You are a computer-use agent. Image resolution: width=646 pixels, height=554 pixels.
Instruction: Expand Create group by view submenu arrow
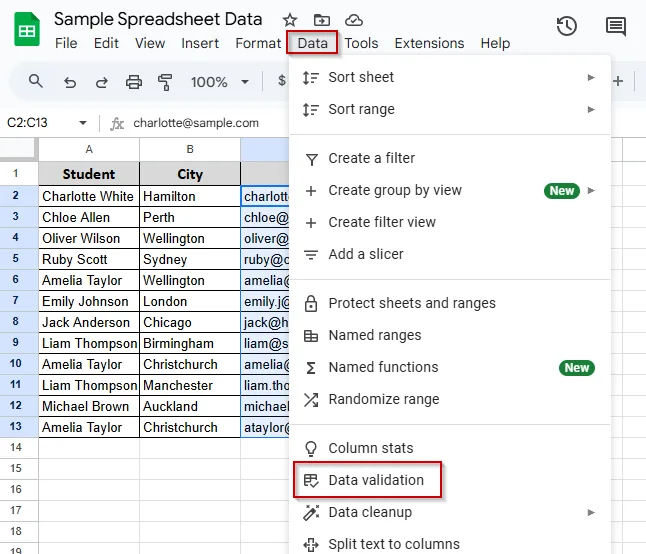point(591,191)
